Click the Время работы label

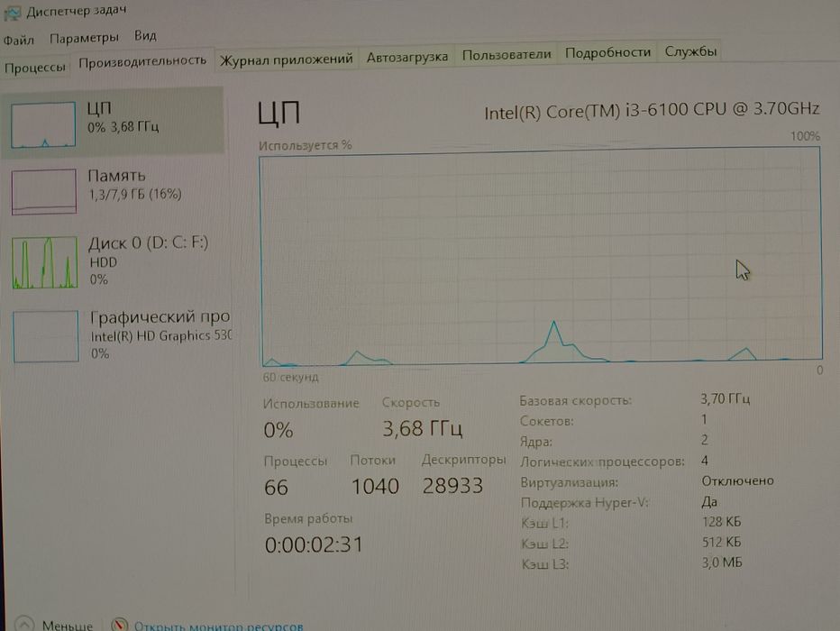click(308, 518)
